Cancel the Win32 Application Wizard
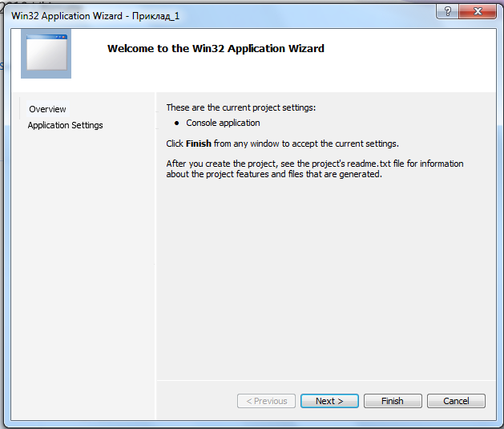The width and height of the screenshot is (504, 429). point(456,401)
